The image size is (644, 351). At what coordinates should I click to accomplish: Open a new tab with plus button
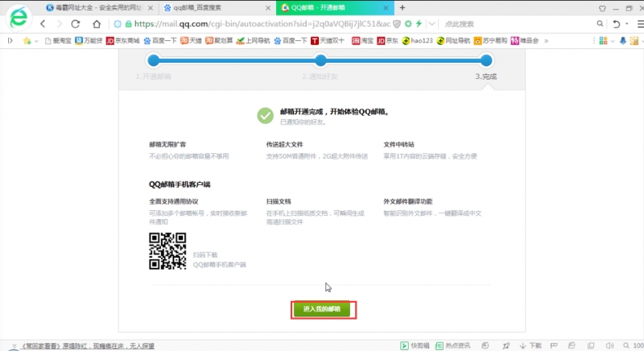402,8
